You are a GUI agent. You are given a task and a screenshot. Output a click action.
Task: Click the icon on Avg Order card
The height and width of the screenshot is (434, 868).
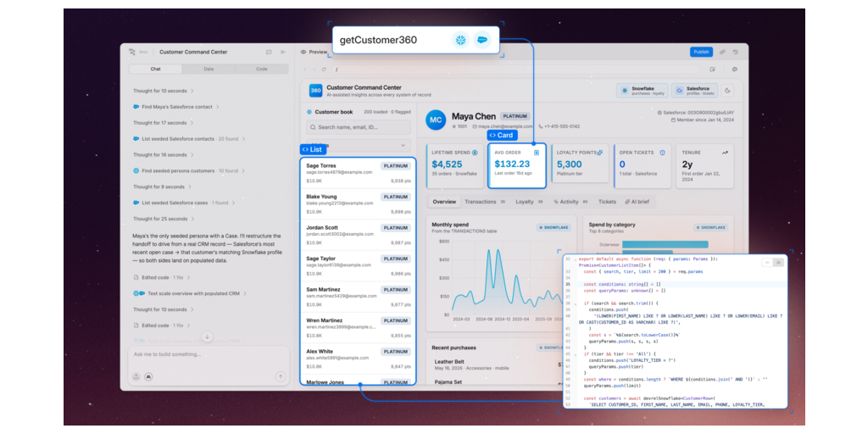pos(537,153)
